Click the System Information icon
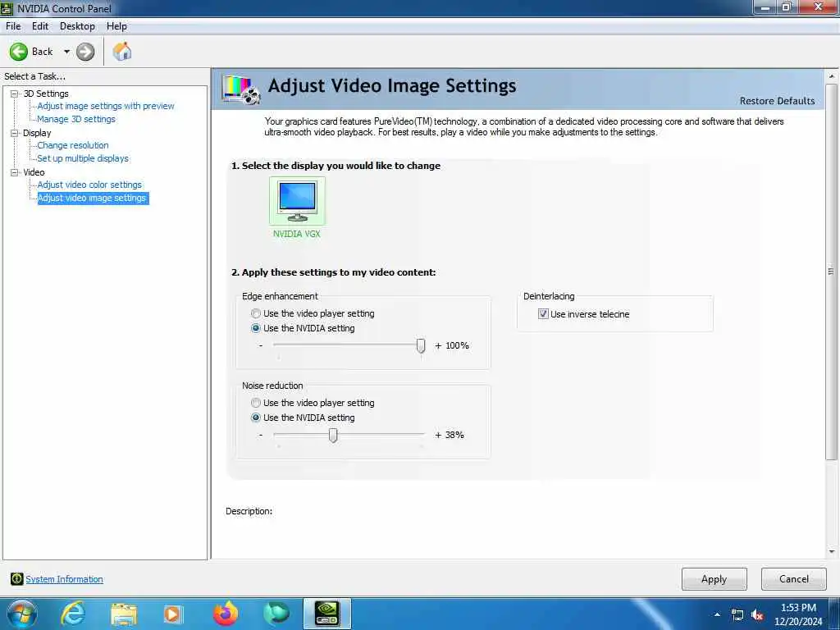The height and width of the screenshot is (630, 840). (16, 578)
